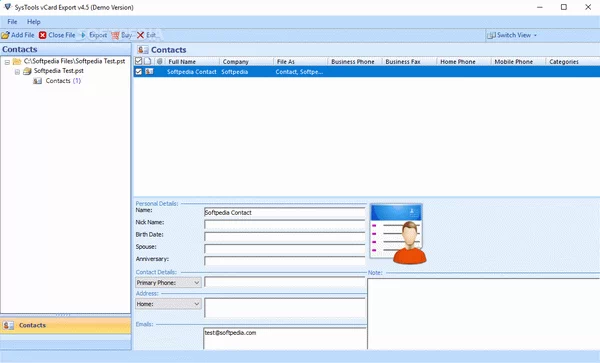Screen dimensions: 600x363
Task: Click the Export toolbar button
Action: pyautogui.click(x=93, y=35)
